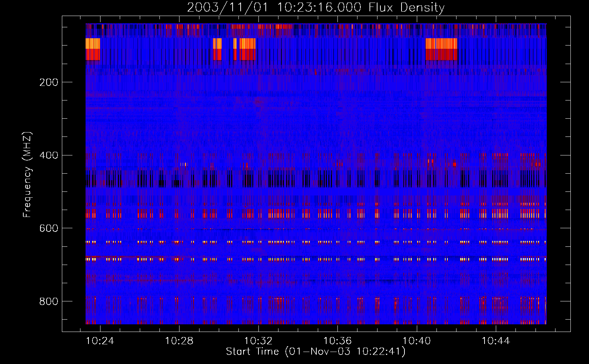Screen dimensions: 589x364
Task: Click the 10:40 time tick label
Action: point(417,341)
